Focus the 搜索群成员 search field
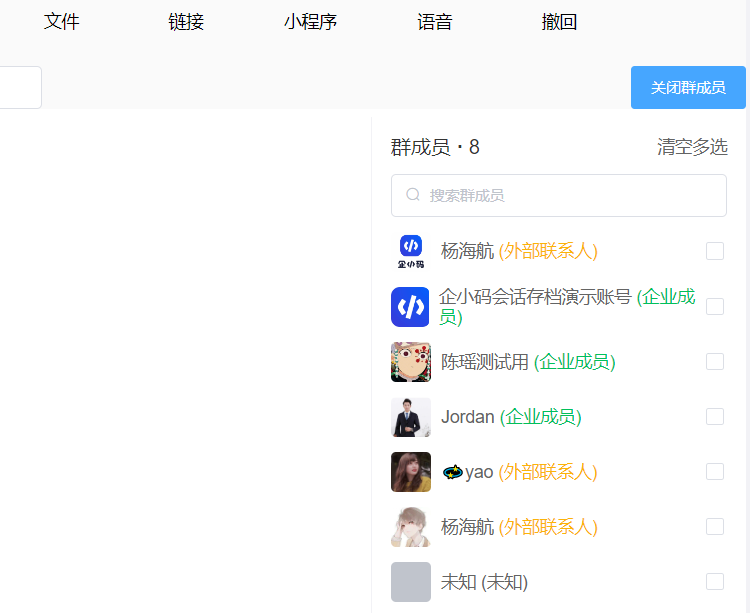750x613 pixels. (559, 195)
